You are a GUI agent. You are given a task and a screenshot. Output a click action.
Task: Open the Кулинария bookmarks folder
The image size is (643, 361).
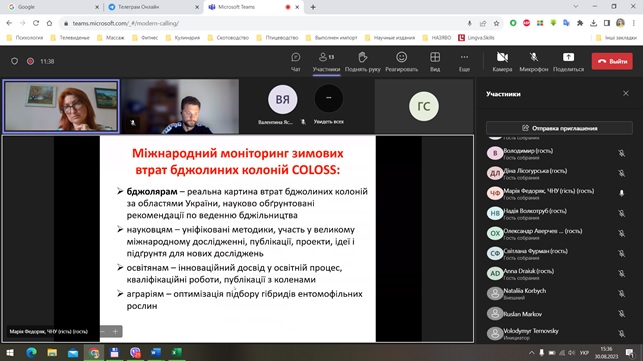coord(183,38)
